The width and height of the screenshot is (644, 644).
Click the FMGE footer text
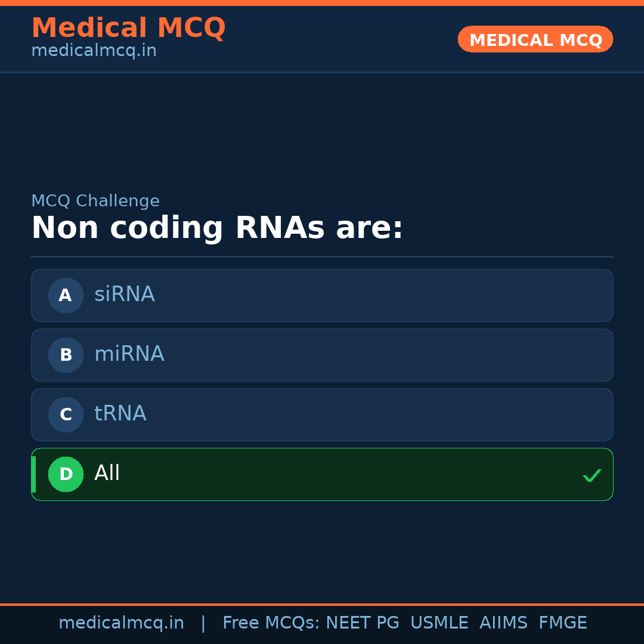[x=563, y=623]
